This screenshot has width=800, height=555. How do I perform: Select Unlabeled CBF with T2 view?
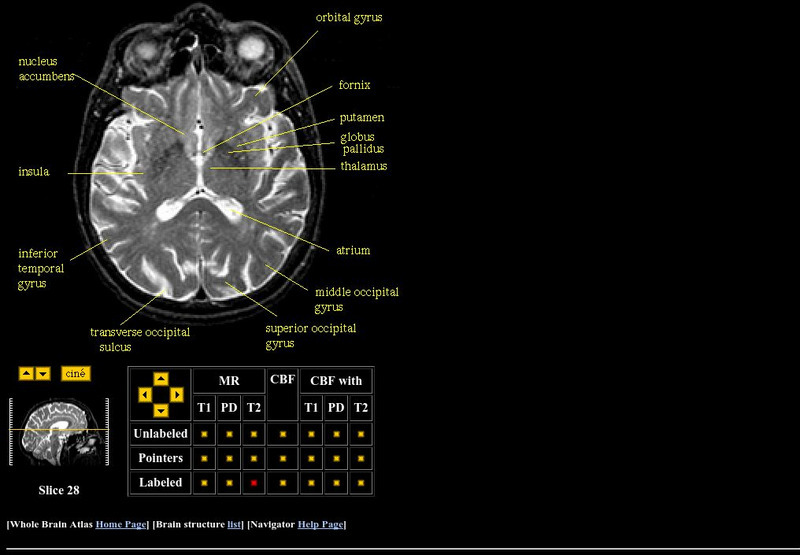[x=361, y=434]
